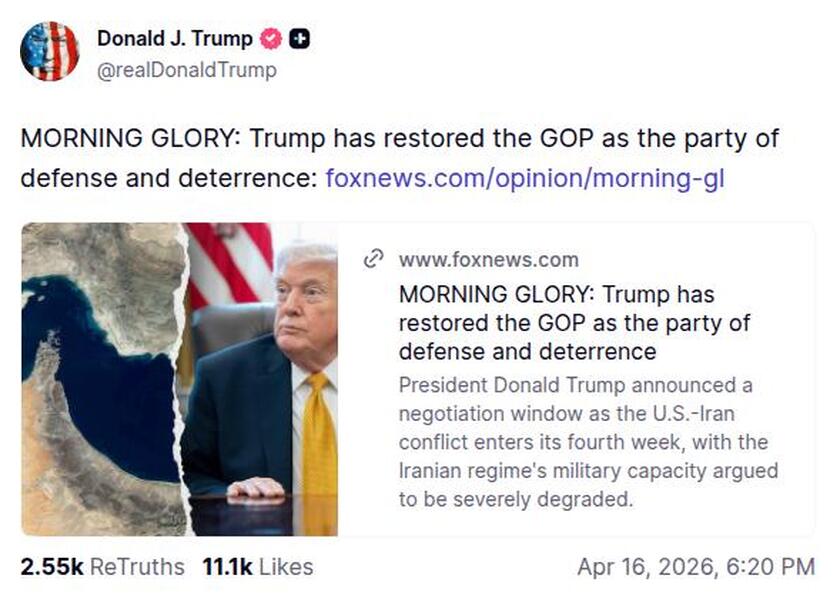Screen dimensions: 840x612
Task: Open the MORNING GLORY card headline
Action: pyautogui.click(x=570, y=322)
